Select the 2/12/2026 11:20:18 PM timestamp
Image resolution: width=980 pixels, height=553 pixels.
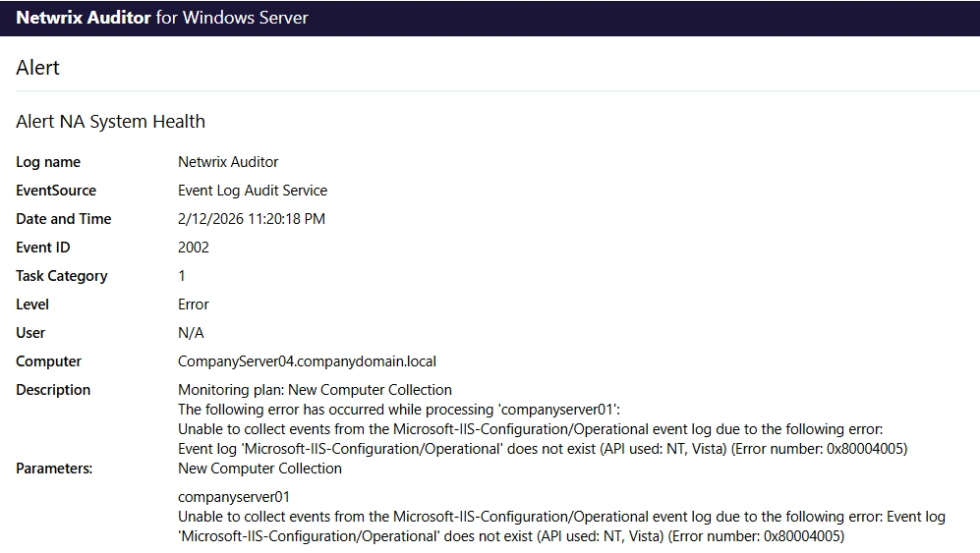[x=252, y=219]
